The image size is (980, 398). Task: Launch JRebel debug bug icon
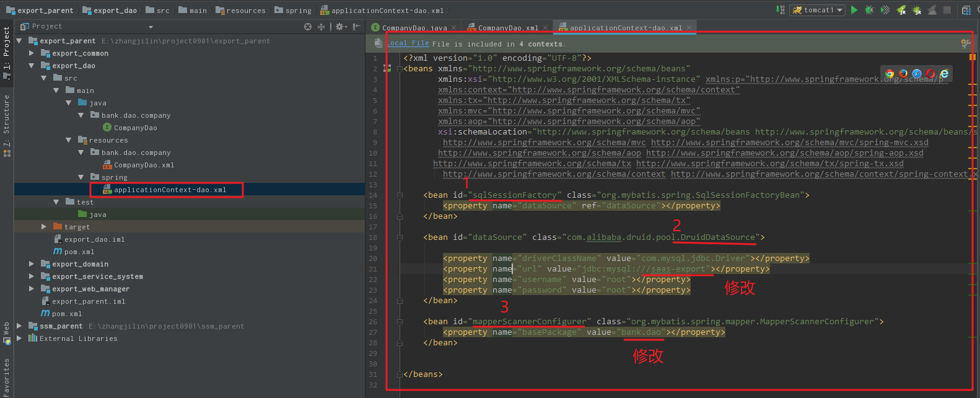pos(917,10)
